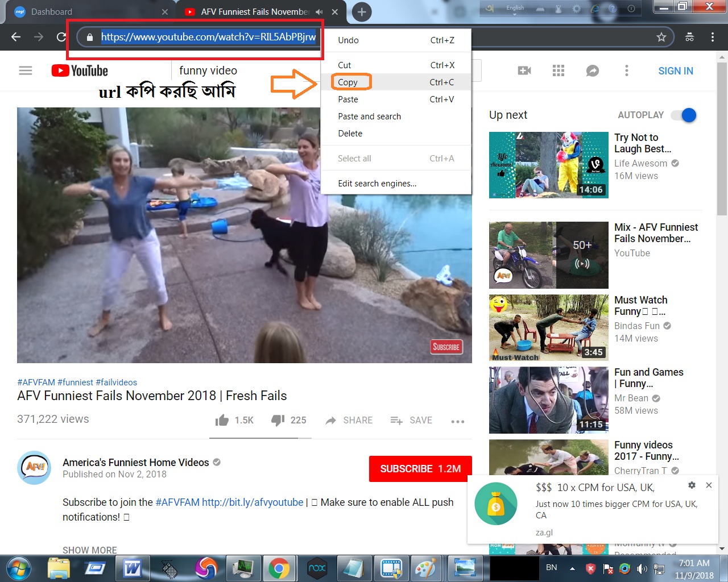This screenshot has height=582, width=728.
Task: Select Paste and search menu item
Action: pyautogui.click(x=396, y=117)
